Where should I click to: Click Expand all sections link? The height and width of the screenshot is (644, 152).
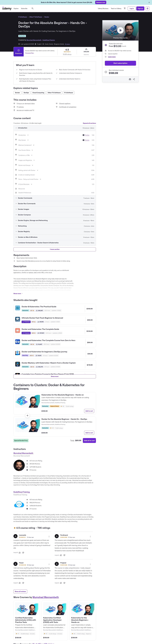(89, 123)
